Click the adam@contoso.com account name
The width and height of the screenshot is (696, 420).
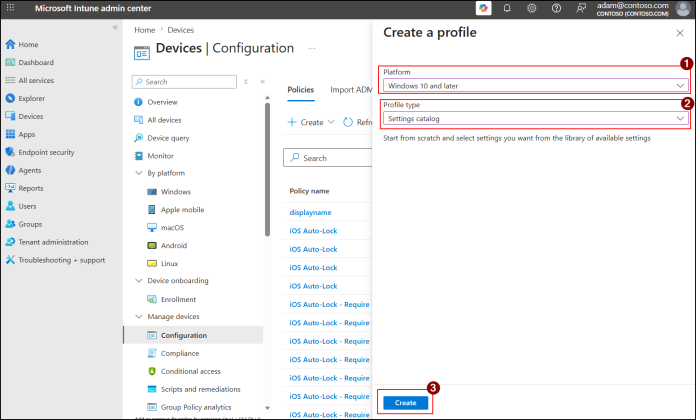633,5
